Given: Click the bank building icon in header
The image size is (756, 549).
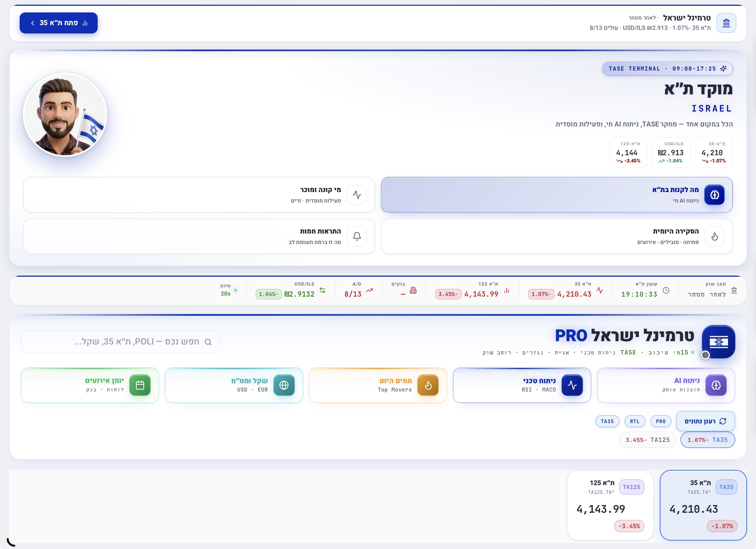Looking at the screenshot, I should 726,23.
